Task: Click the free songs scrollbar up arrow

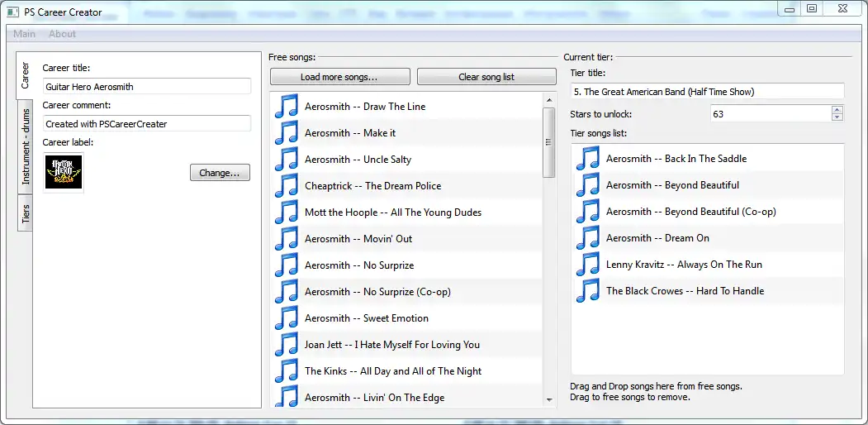Action: pyautogui.click(x=549, y=100)
